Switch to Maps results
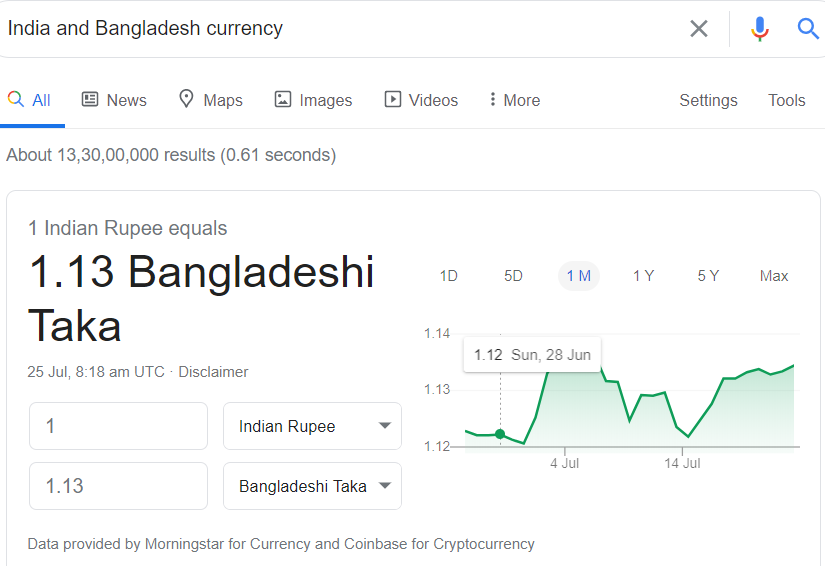825x566 pixels. point(210,99)
